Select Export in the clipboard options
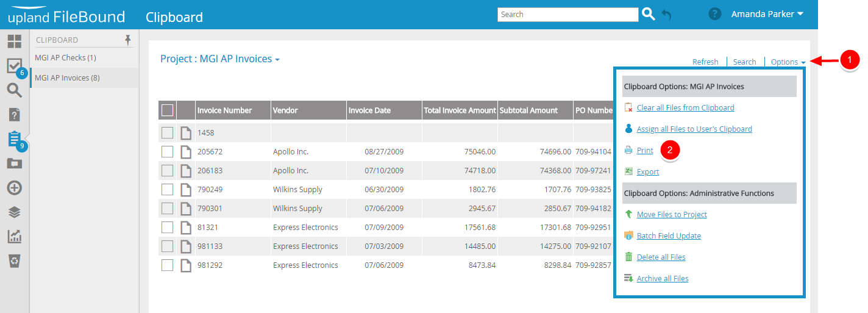 point(647,172)
